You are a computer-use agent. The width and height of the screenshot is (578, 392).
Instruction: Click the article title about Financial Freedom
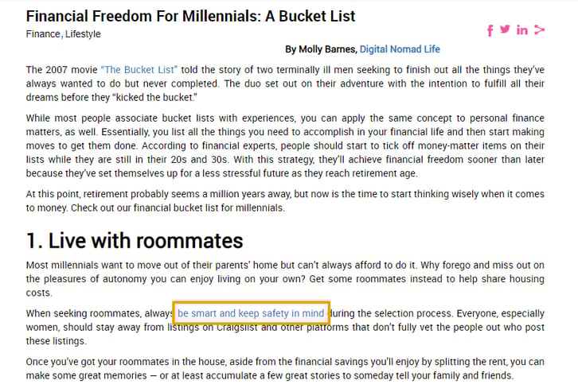190,16
